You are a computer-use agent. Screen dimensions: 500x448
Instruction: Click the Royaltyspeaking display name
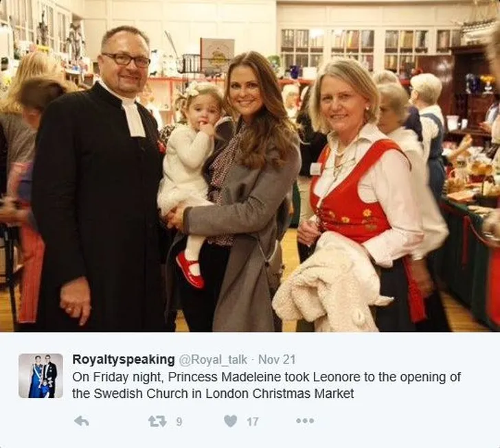(x=124, y=359)
